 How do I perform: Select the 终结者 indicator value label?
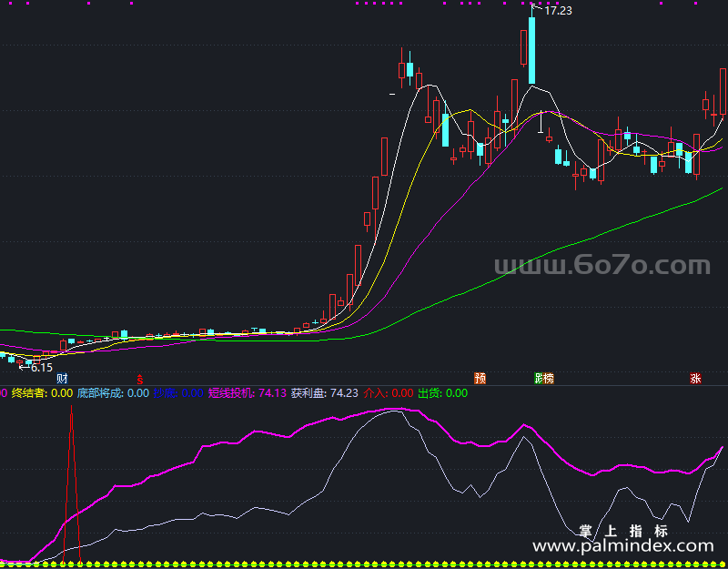pyautogui.click(x=42, y=393)
